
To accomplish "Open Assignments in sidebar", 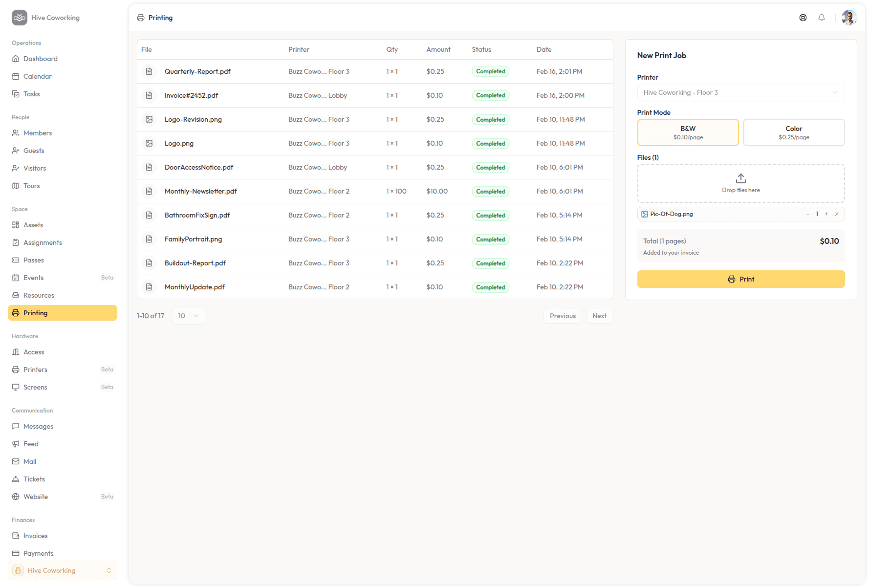I will tap(63, 242).
